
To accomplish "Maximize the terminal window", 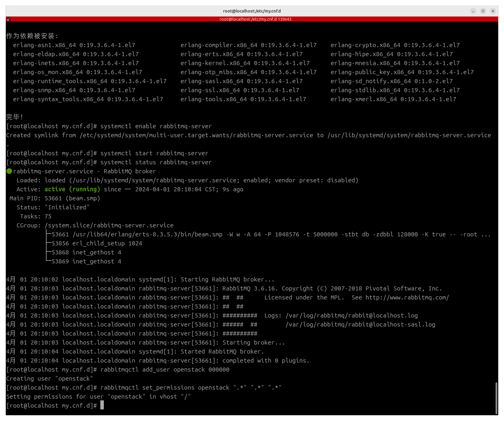I will (x=483, y=11).
